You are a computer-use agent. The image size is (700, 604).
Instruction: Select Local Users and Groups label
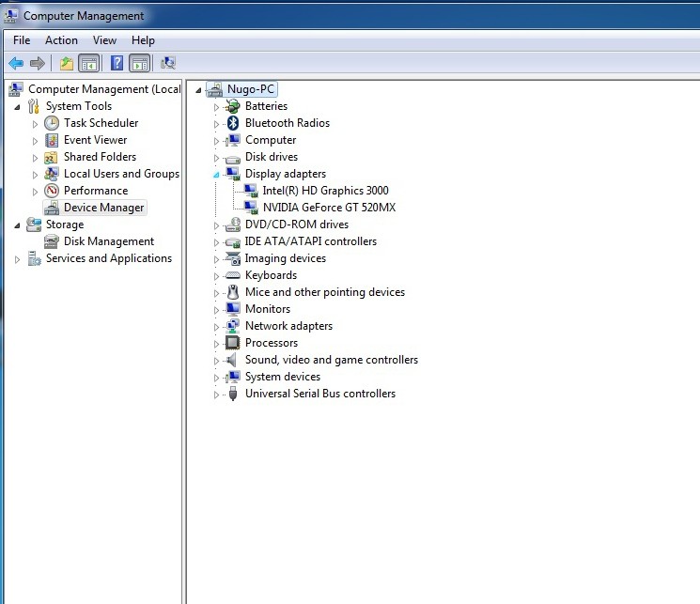[121, 174]
